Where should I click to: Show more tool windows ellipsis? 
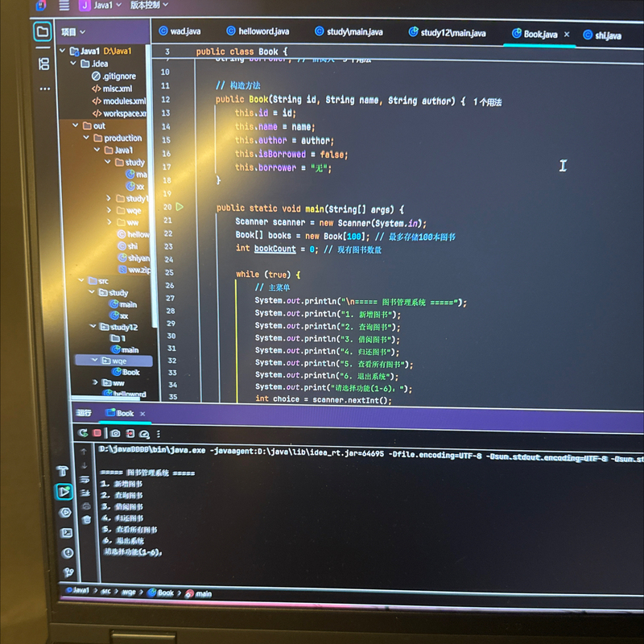click(x=45, y=89)
